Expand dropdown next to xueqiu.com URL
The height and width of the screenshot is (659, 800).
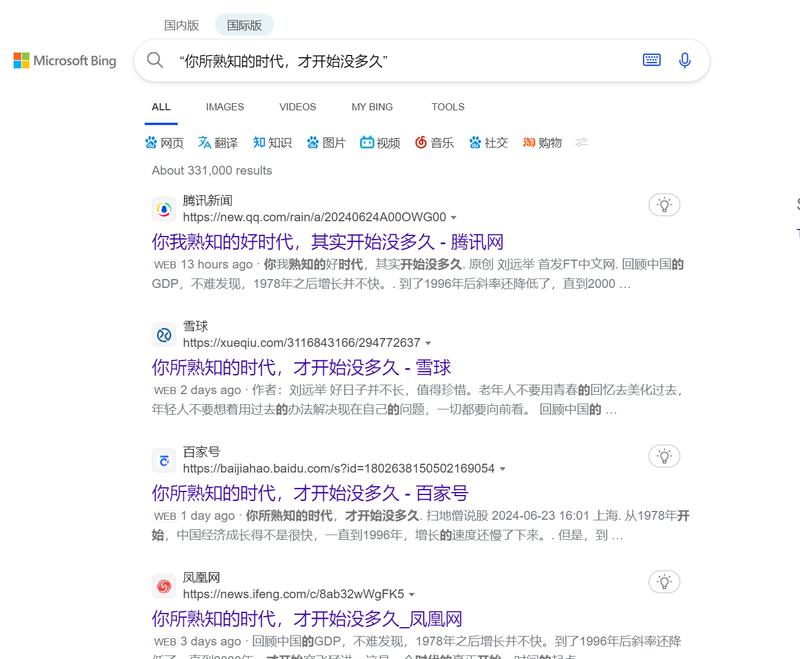[428, 343]
